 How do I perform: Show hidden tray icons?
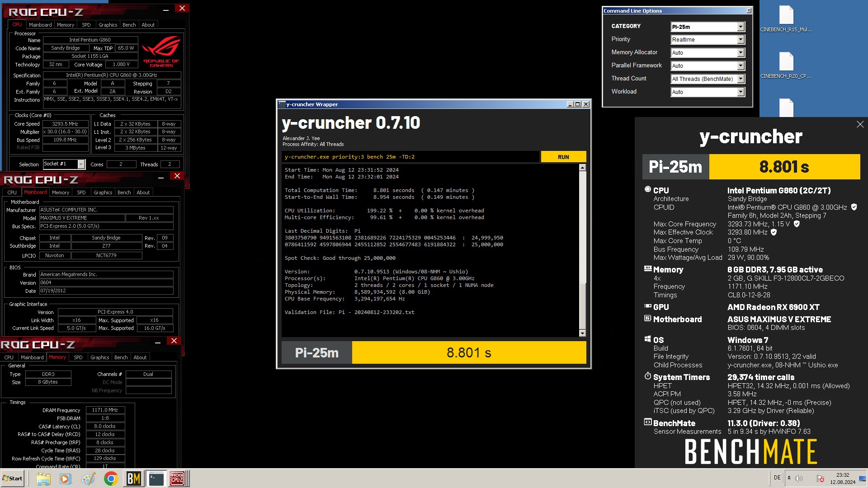point(789,478)
